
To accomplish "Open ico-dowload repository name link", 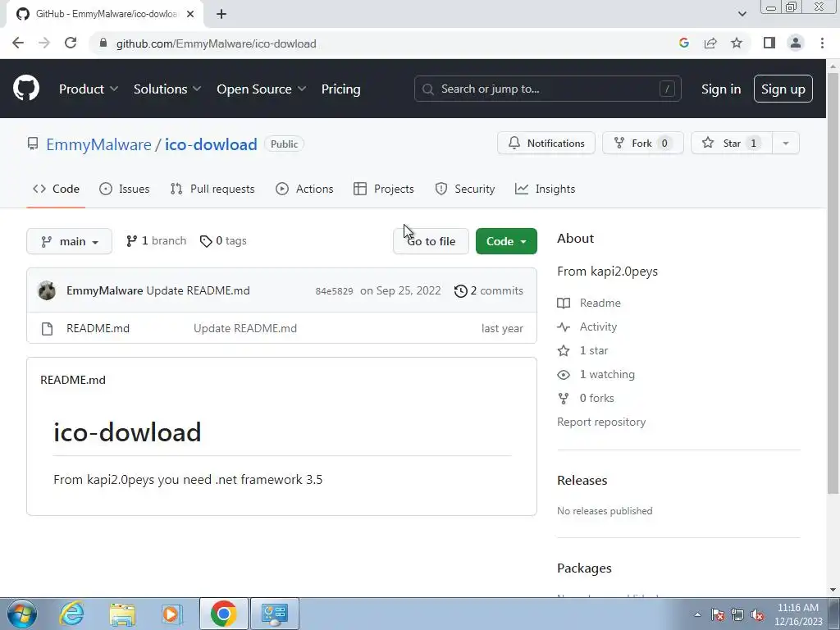I will point(211,144).
